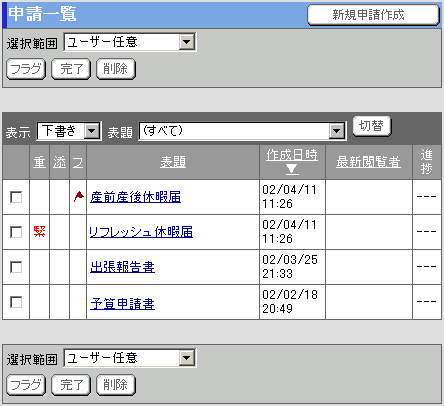This screenshot has width=444, height=406.
Task: Open the 表題 (すべて) dropdown
Action: (242, 131)
